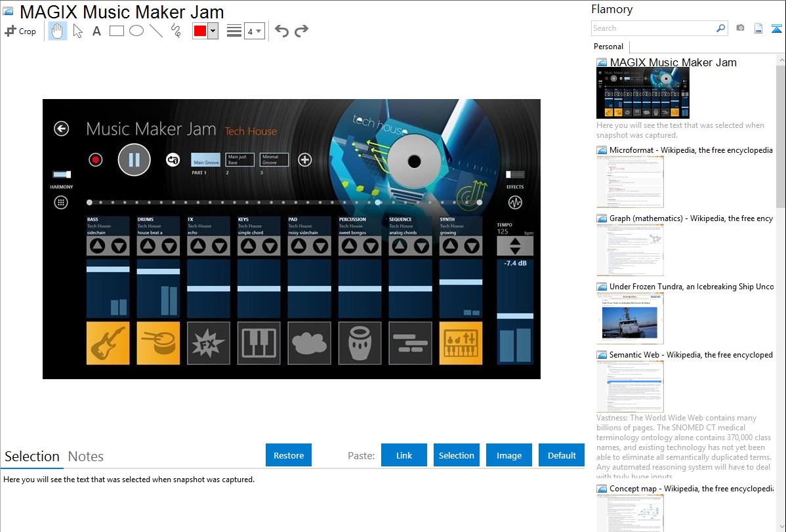Select the Main just Bass part 2
Viewport: 786px width, 532px height.
click(239, 160)
